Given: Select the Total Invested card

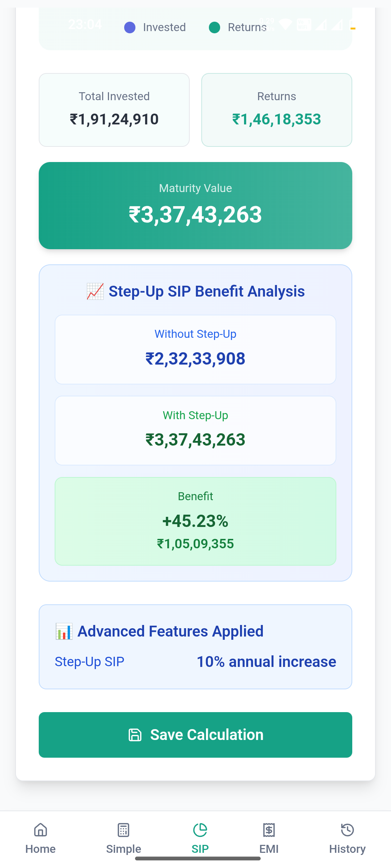Looking at the screenshot, I should click(x=114, y=110).
